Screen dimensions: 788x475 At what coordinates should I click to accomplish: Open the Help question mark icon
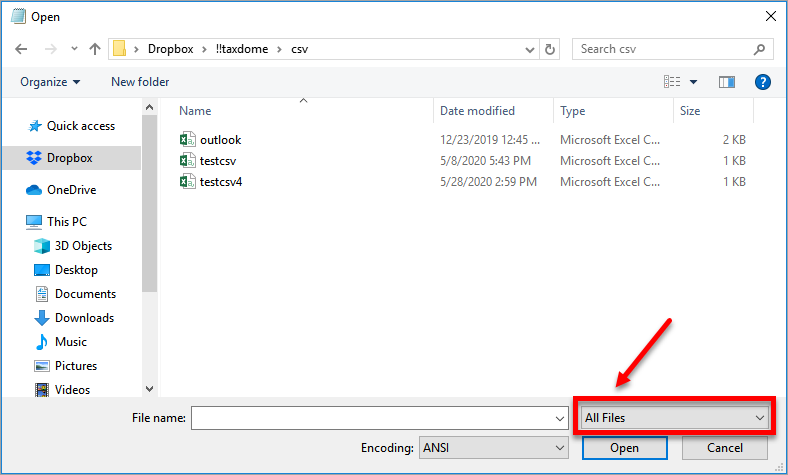tap(762, 82)
